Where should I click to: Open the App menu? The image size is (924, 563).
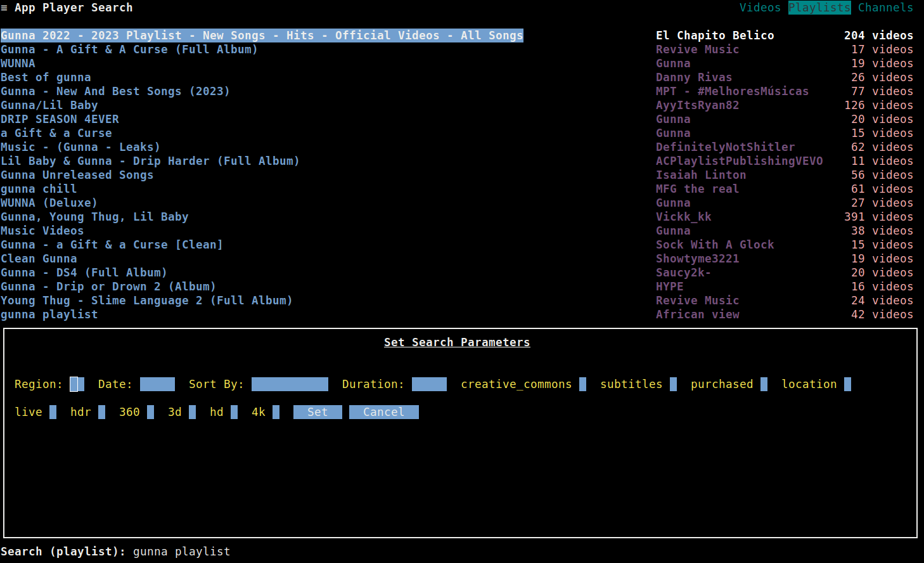(25, 8)
